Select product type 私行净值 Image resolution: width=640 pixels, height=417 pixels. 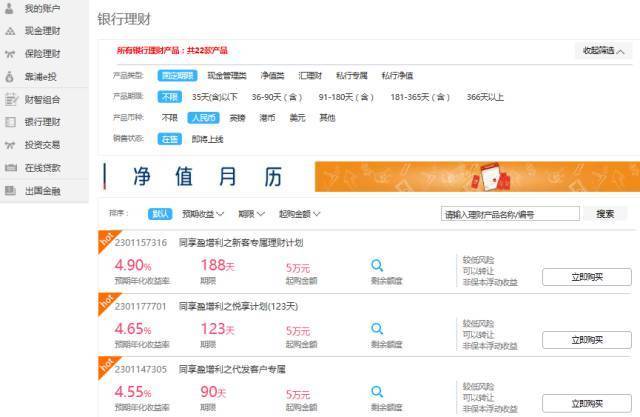click(x=397, y=75)
